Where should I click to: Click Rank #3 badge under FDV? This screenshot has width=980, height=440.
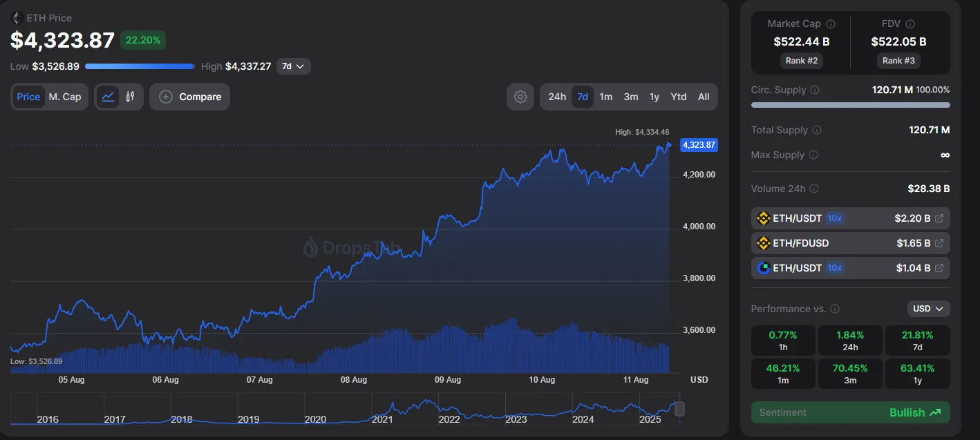(898, 61)
